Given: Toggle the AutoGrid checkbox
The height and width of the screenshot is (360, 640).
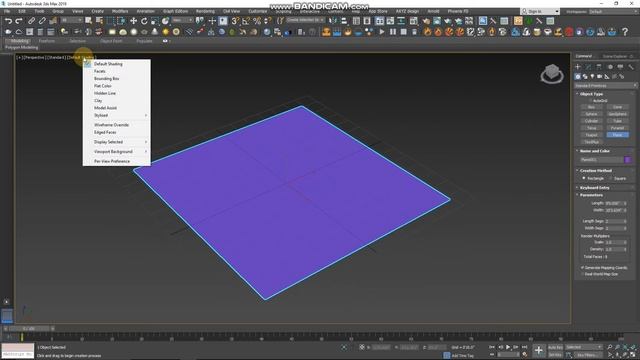Looking at the screenshot, I should tap(590, 100).
